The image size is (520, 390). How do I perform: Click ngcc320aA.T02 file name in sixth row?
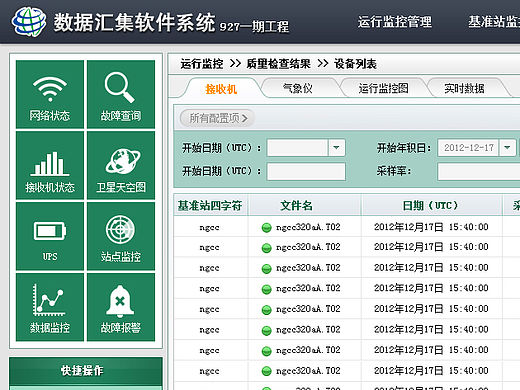click(308, 330)
